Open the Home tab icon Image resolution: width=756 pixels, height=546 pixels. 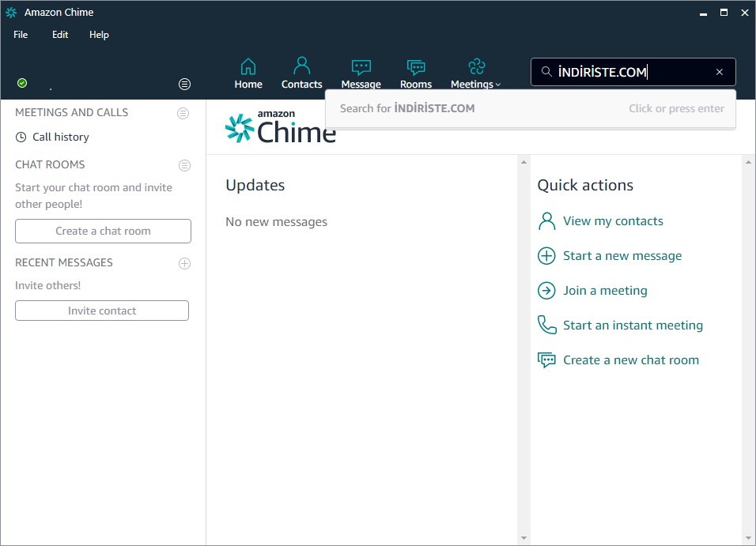point(248,66)
